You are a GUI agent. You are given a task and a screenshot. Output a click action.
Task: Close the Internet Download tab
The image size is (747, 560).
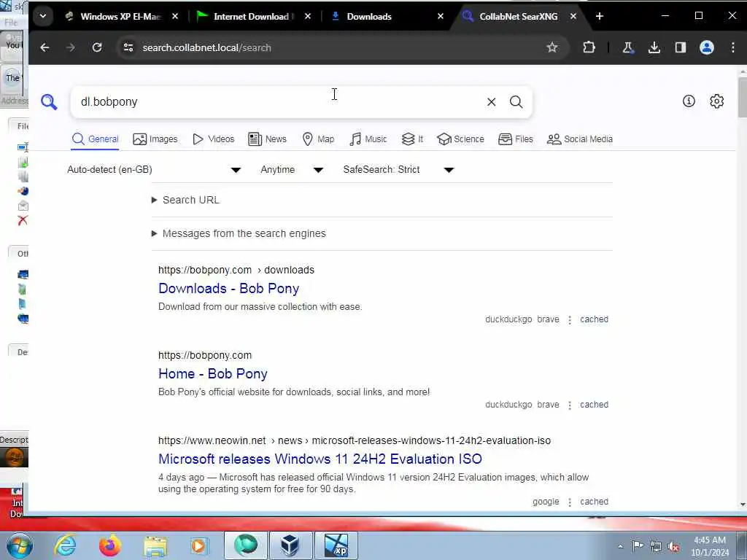(x=308, y=16)
